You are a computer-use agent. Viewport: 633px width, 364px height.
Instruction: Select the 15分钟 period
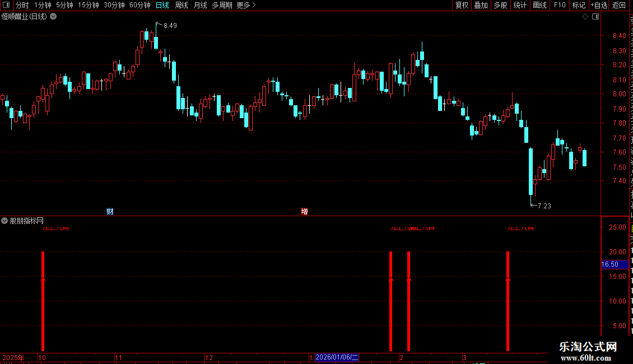(88, 5)
